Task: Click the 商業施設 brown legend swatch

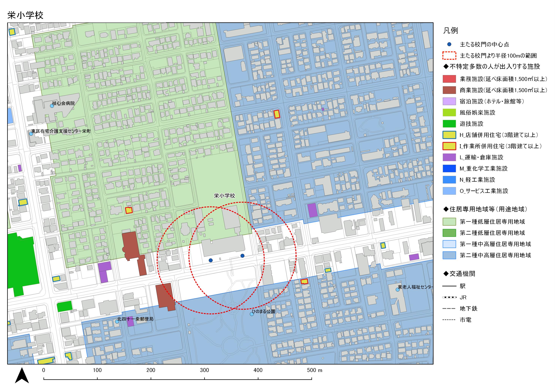Action: (449, 90)
